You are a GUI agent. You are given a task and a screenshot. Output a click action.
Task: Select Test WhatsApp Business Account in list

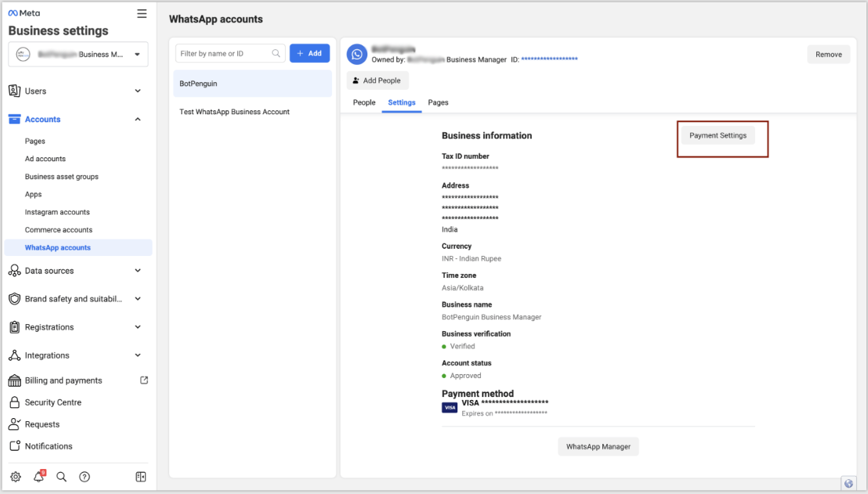pyautogui.click(x=234, y=112)
